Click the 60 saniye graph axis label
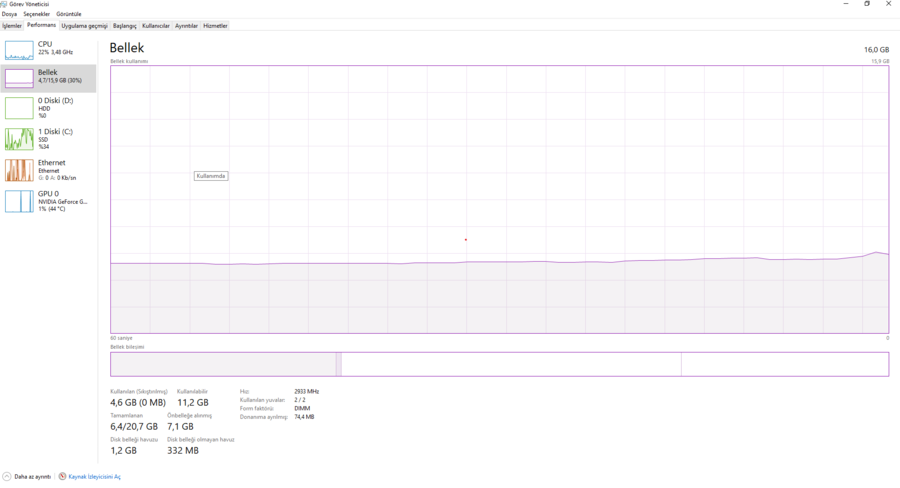The width and height of the screenshot is (900, 488). (121, 338)
